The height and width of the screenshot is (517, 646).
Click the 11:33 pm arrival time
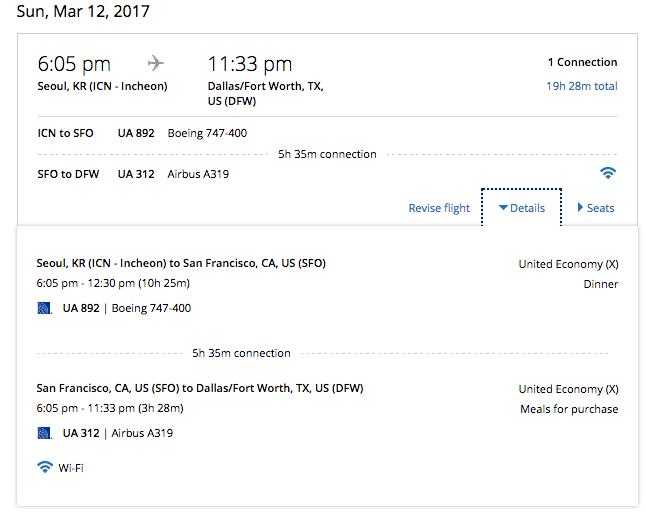[250, 64]
